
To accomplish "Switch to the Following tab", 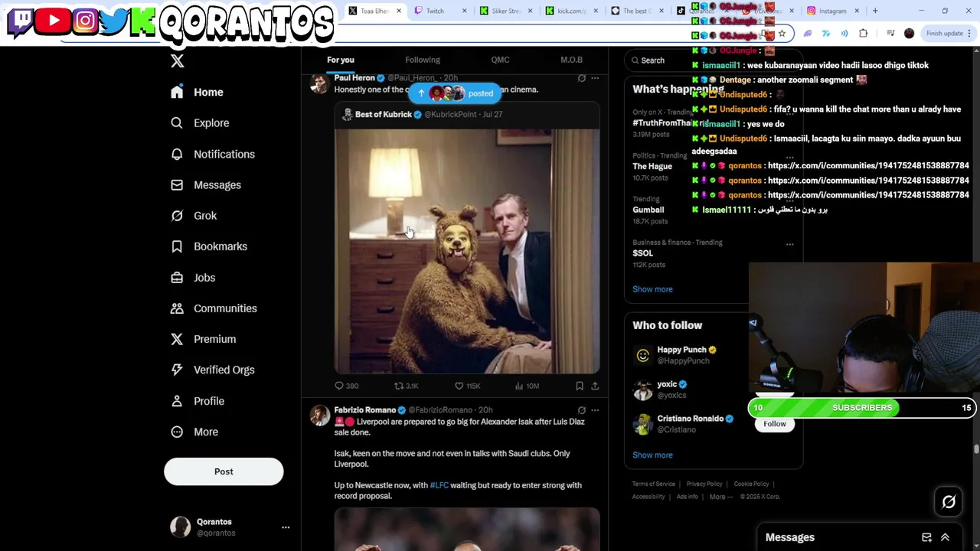I will (423, 60).
